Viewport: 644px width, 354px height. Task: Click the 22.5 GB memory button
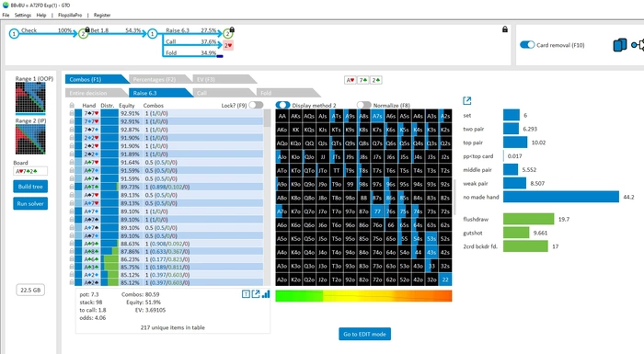(30, 290)
